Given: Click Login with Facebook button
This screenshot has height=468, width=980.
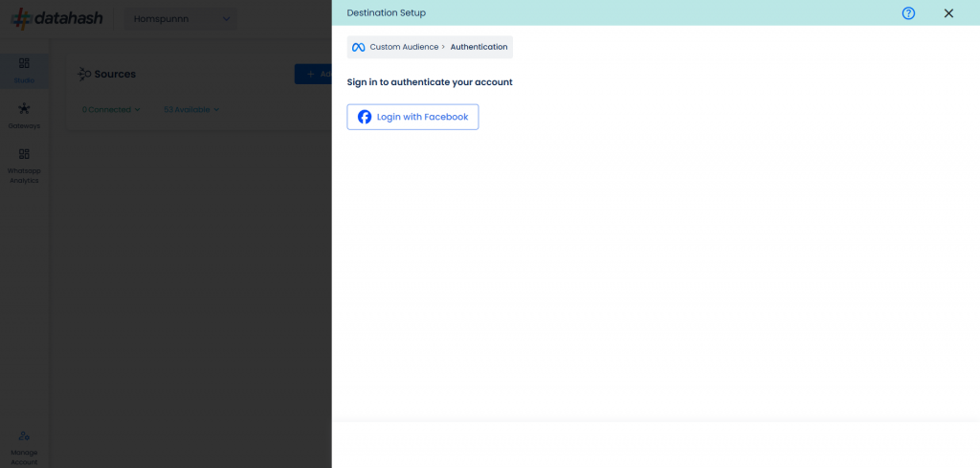Looking at the screenshot, I should tap(412, 117).
